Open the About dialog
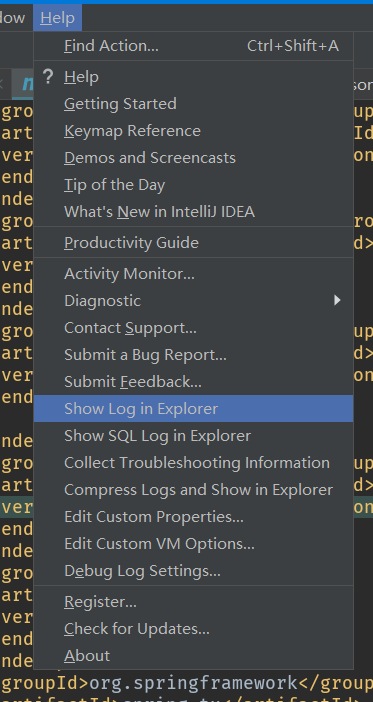Screen dimensions: 373x702 193,655
